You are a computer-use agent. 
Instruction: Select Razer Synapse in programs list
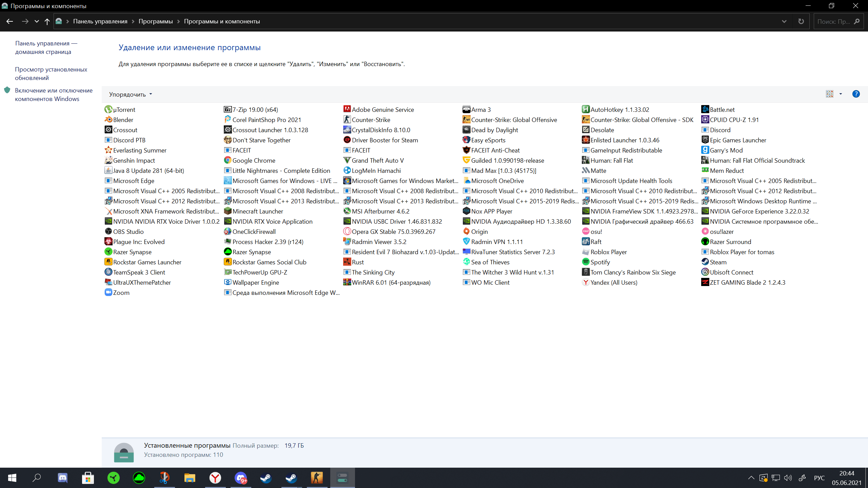[x=132, y=251]
